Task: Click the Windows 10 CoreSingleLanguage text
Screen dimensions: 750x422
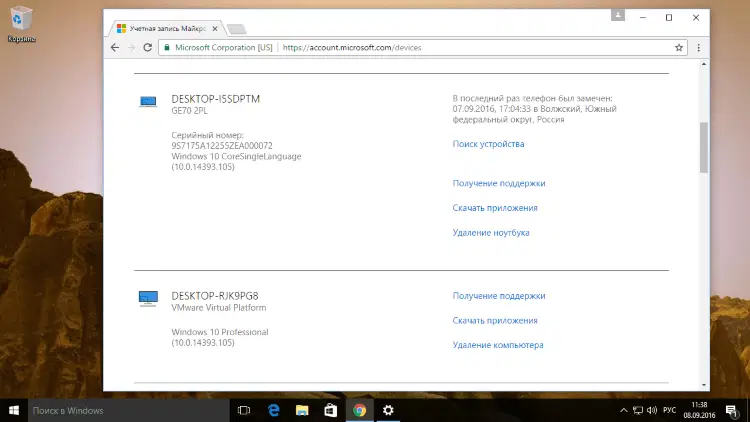Action: [236, 156]
